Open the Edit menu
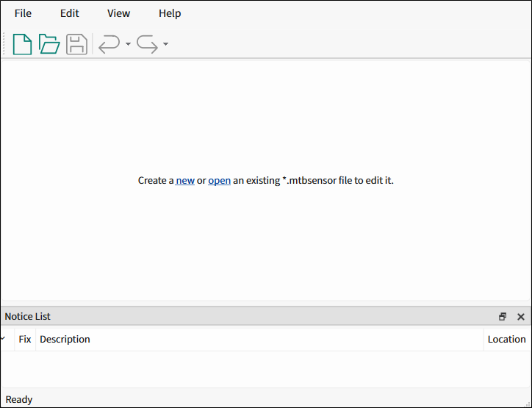The height and width of the screenshot is (408, 532). click(x=69, y=13)
